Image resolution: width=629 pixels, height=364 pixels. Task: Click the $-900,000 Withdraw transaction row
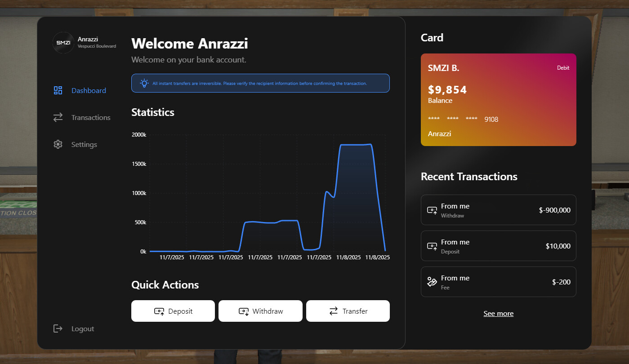click(x=498, y=210)
